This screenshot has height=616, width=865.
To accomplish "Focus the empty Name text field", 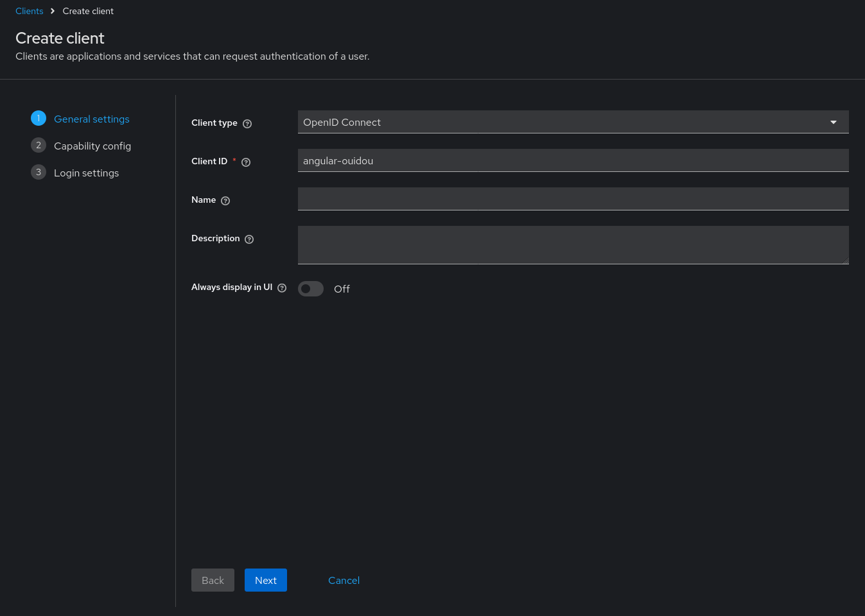I will pos(573,199).
